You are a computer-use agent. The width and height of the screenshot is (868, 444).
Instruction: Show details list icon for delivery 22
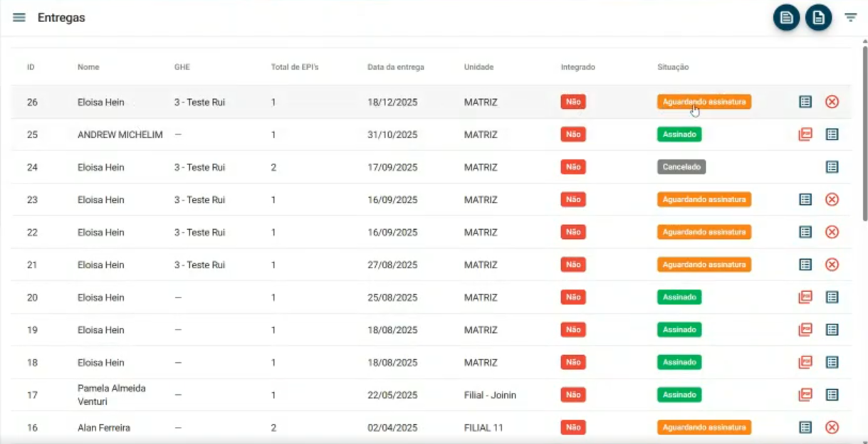click(805, 232)
